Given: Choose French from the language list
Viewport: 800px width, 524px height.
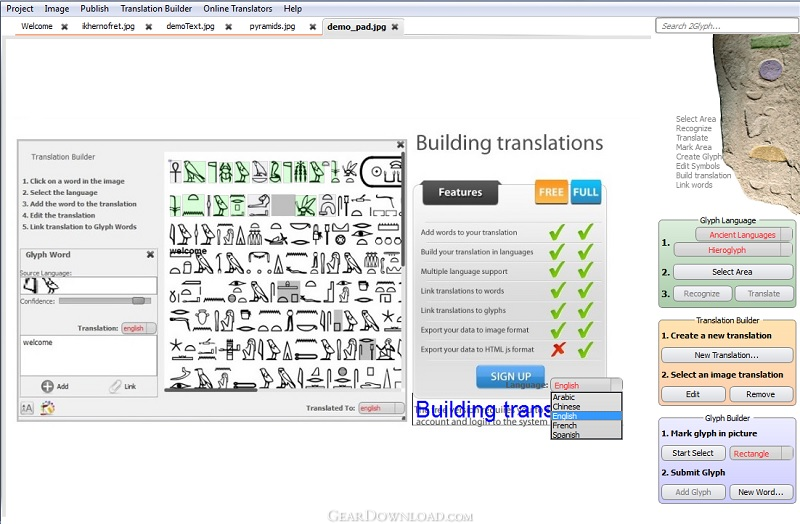Looking at the screenshot, I should pos(564,425).
